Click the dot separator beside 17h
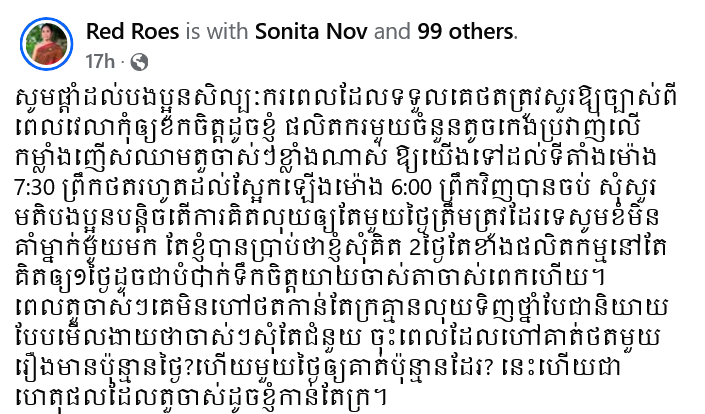The image size is (705, 414). pos(122,62)
